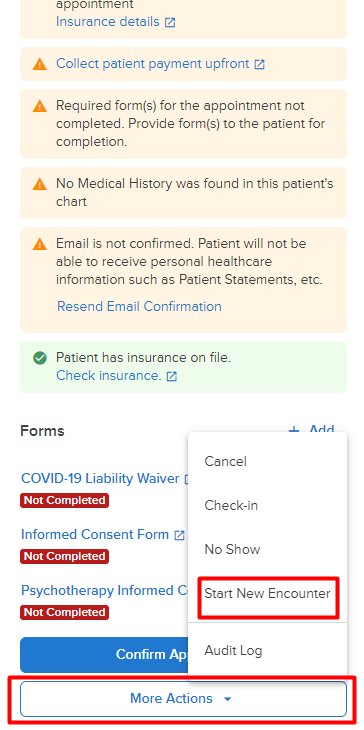Select No Show menu option
364x730 pixels.
coord(232,549)
